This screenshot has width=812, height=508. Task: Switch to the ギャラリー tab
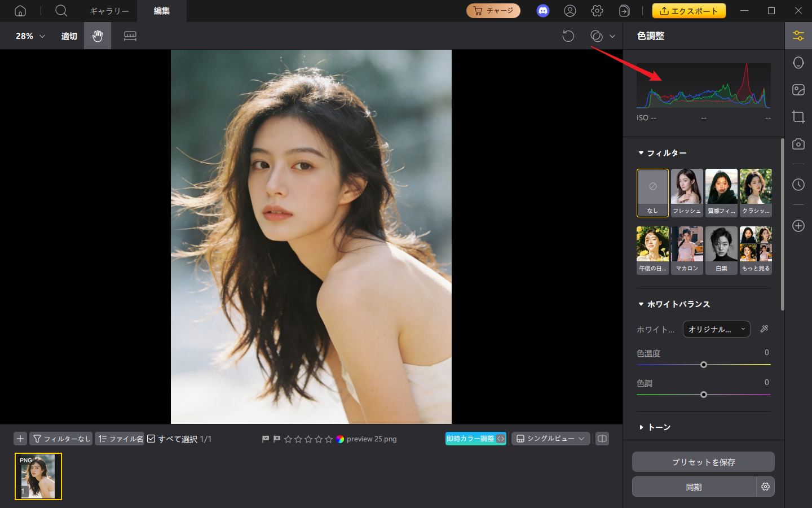(109, 11)
